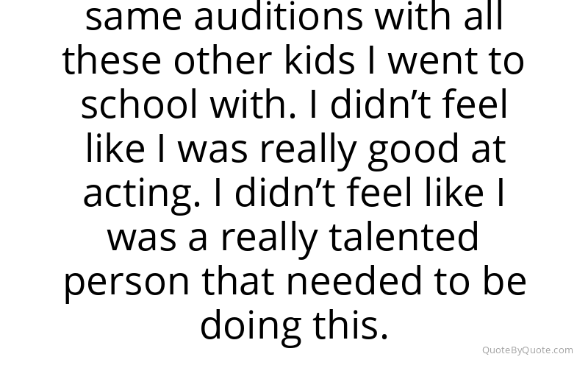Select "really" right before "good"
This screenshot has width=588, height=368.
tap(308, 151)
